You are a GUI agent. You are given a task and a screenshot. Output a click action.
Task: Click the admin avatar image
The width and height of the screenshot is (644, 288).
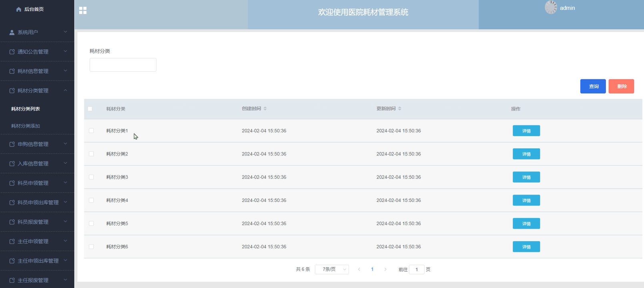tap(551, 7)
